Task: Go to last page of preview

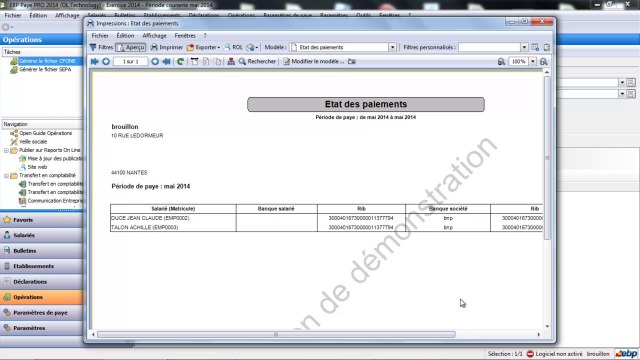Action: tap(167, 61)
